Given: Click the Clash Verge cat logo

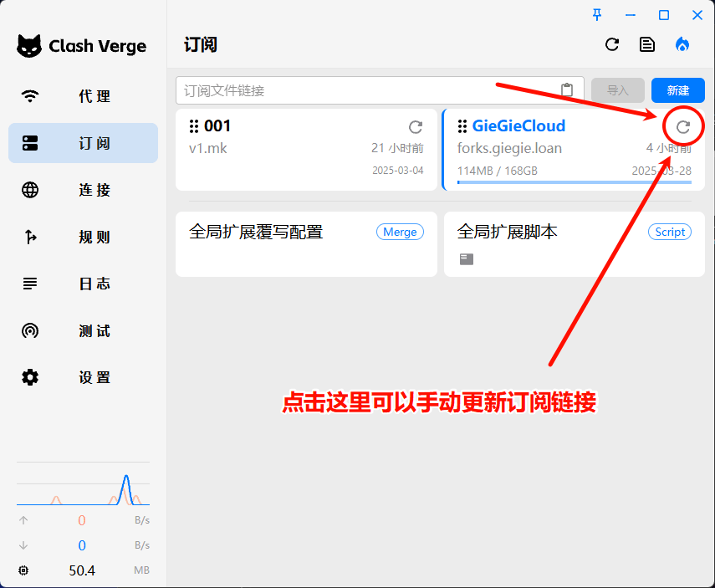Looking at the screenshot, I should (x=29, y=46).
